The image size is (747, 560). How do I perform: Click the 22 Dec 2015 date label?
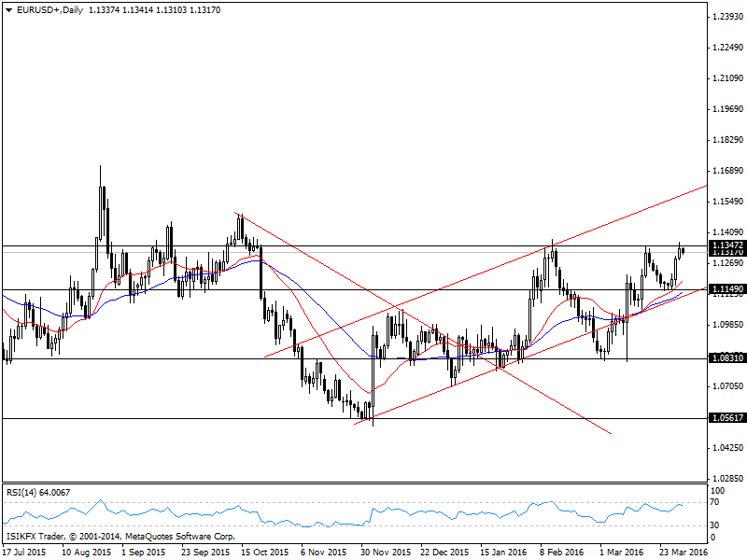point(444,553)
